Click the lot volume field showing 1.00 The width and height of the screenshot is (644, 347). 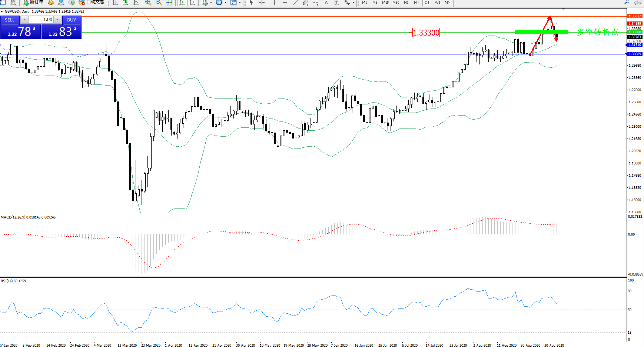coord(41,20)
